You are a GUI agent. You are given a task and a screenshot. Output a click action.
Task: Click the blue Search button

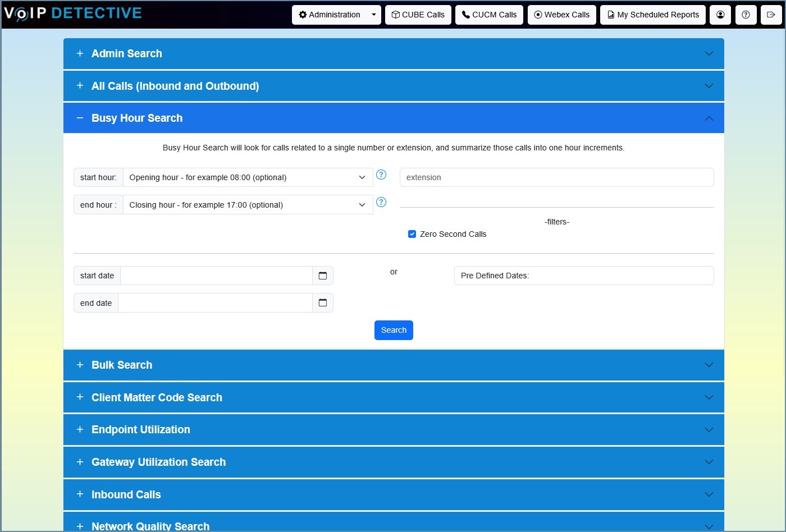[x=394, y=330]
